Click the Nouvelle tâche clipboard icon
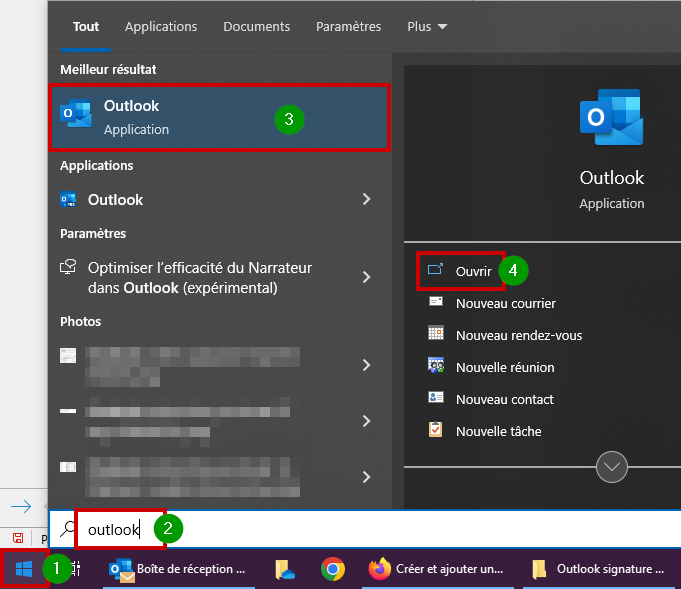This screenshot has height=589, width=681. (x=436, y=429)
